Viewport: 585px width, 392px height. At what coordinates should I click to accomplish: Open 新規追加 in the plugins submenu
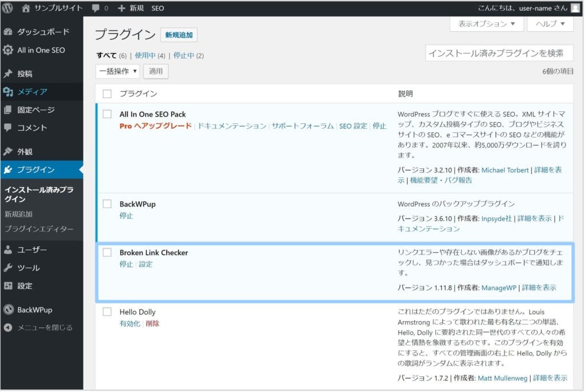pos(18,214)
